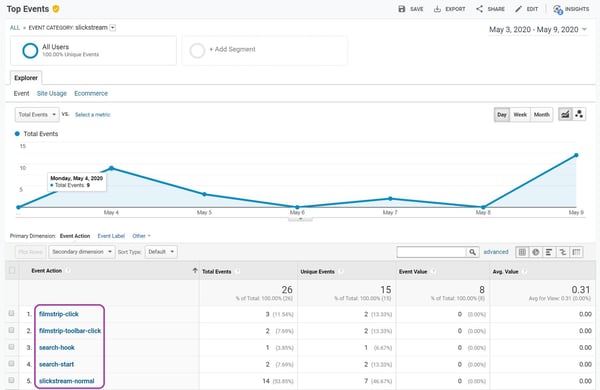600x390 pixels.
Task: Check the search-hook row checkbox
Action: 11,347
